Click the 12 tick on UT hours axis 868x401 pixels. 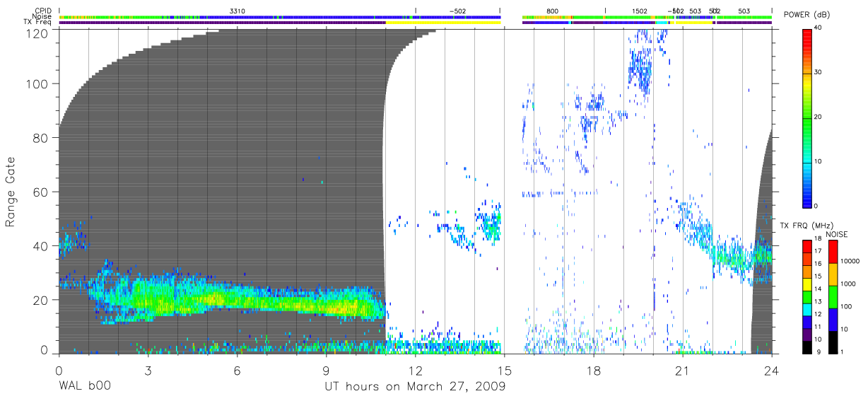coord(415,371)
